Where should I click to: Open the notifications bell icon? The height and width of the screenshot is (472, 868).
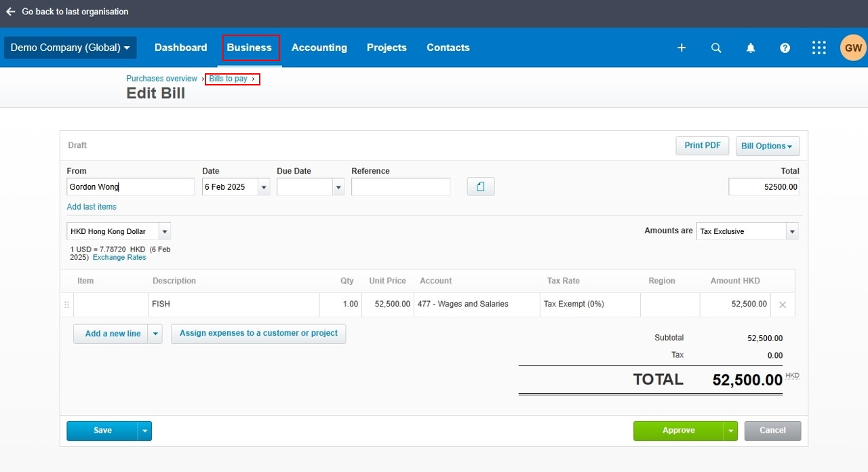coord(751,47)
